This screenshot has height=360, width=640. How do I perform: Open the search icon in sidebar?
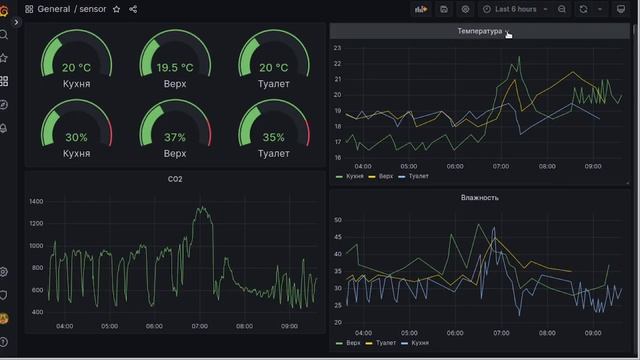4,35
